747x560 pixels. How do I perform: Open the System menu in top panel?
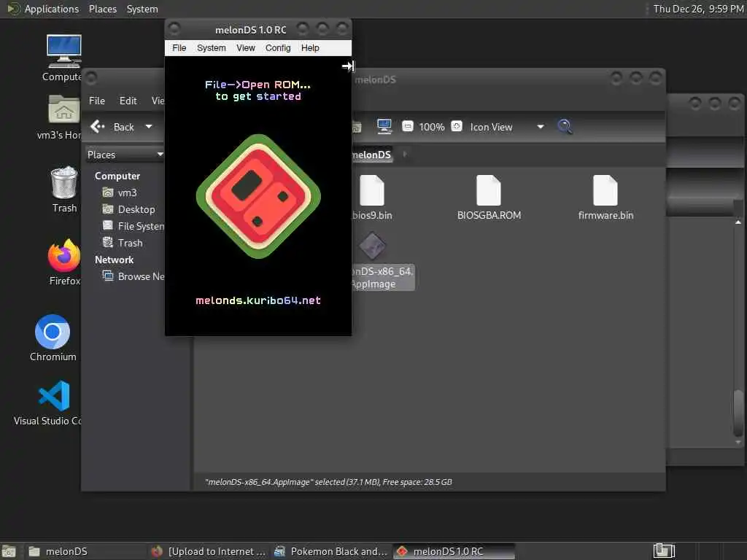pos(142,9)
